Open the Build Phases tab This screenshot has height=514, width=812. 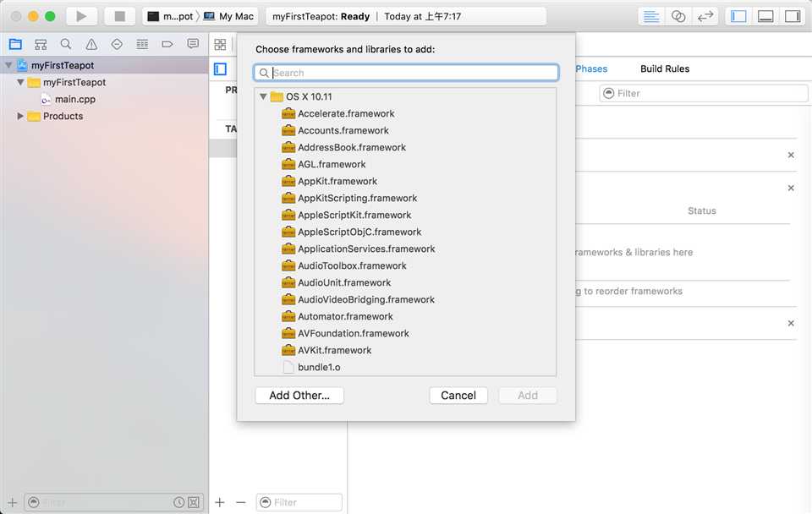click(591, 68)
